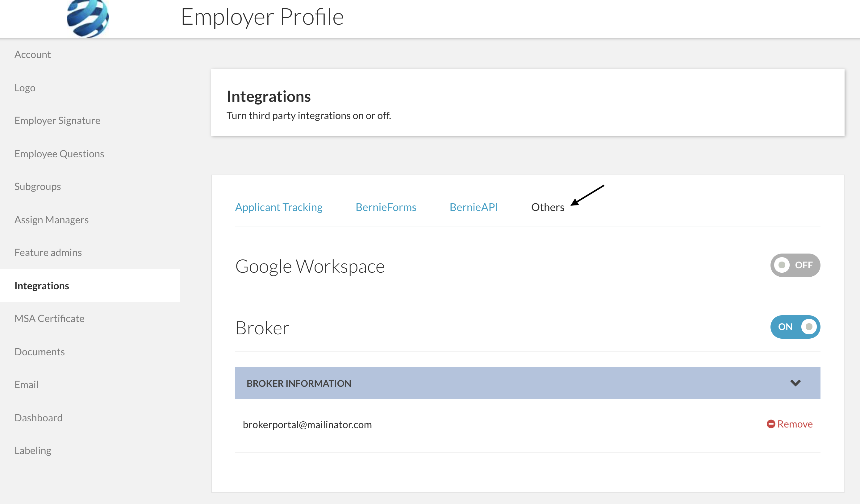Open Assign Managers section
Image resolution: width=860 pixels, height=504 pixels.
[52, 220]
